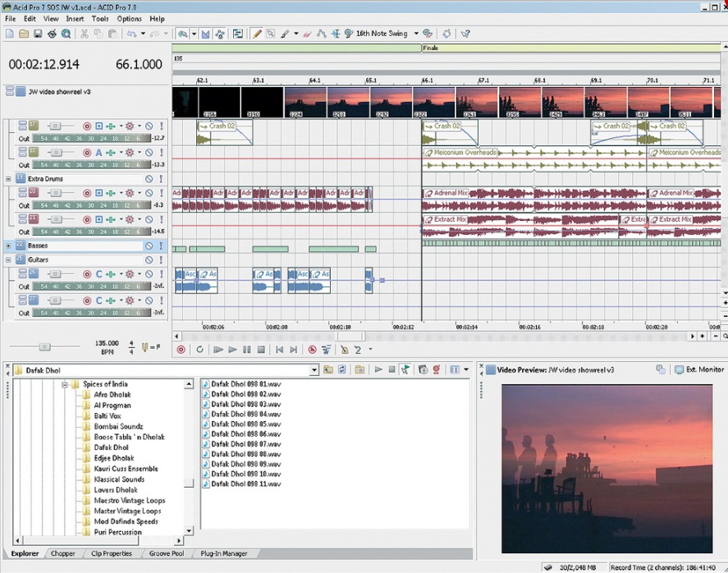The width and height of the screenshot is (728, 573).
Task: Open the Insert menu
Action: coord(75,18)
